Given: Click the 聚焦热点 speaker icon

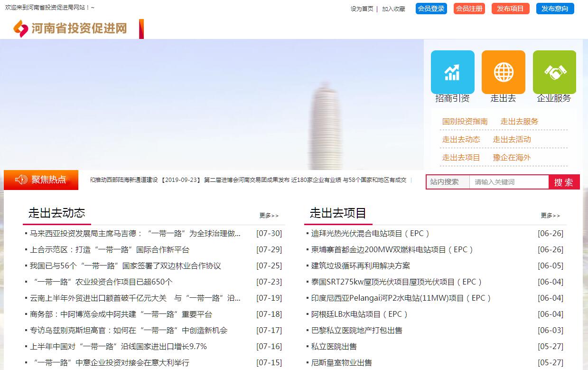Looking at the screenshot, I should [21, 180].
